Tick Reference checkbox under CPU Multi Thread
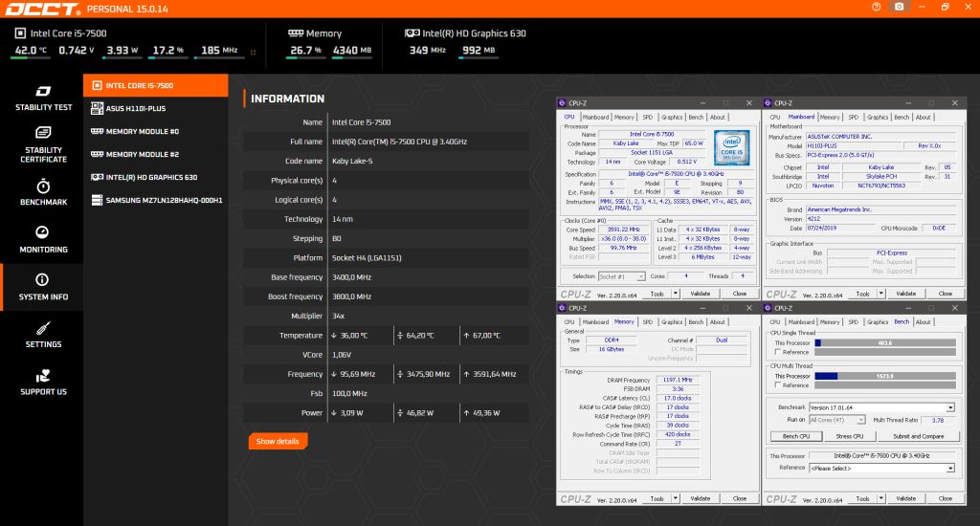980x526 pixels. coord(777,385)
